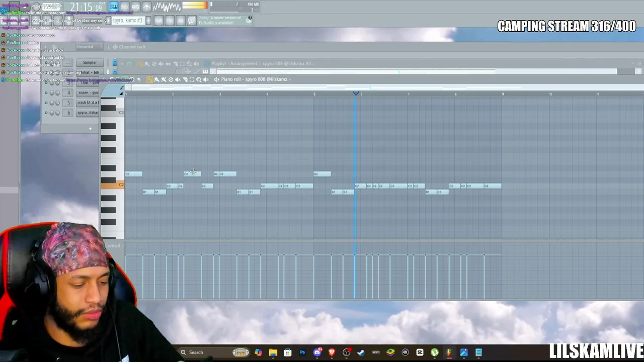The width and height of the screenshot is (644, 362).
Task: Select the delete tool in Piano roll toolbar
Action: 171,79
